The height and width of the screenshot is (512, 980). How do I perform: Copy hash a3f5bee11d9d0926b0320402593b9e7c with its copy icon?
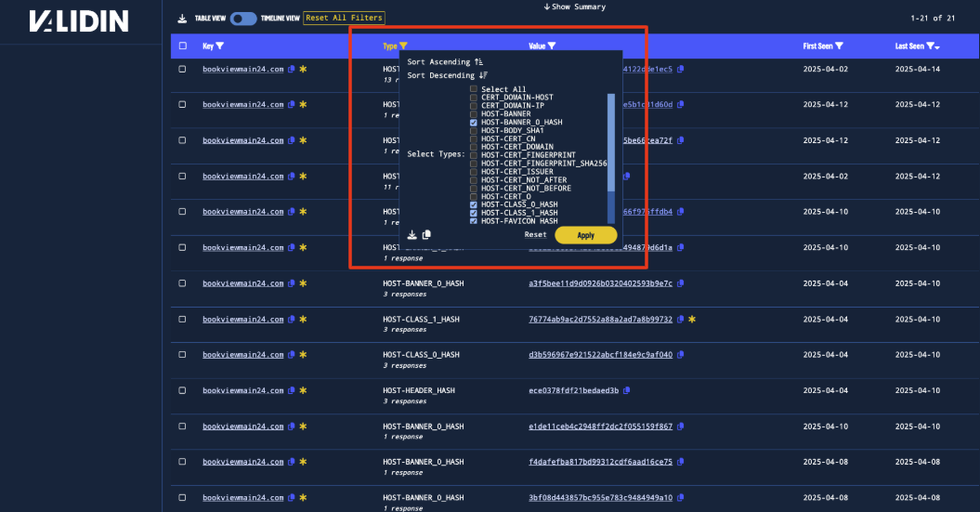681,283
